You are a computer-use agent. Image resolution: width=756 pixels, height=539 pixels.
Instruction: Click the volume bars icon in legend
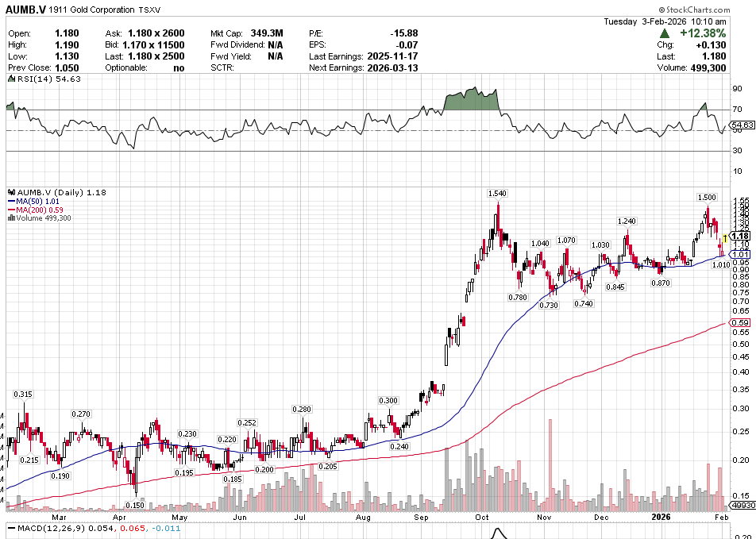tap(10, 218)
